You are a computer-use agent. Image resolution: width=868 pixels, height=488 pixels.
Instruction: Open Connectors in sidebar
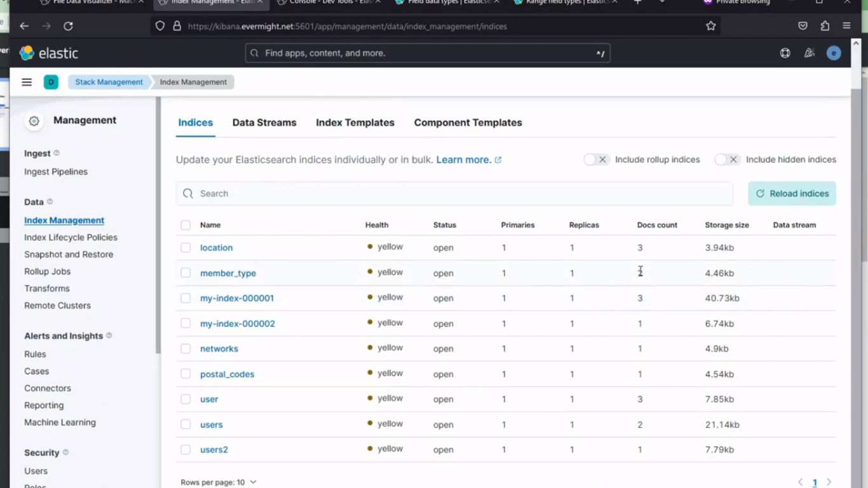(48, 388)
